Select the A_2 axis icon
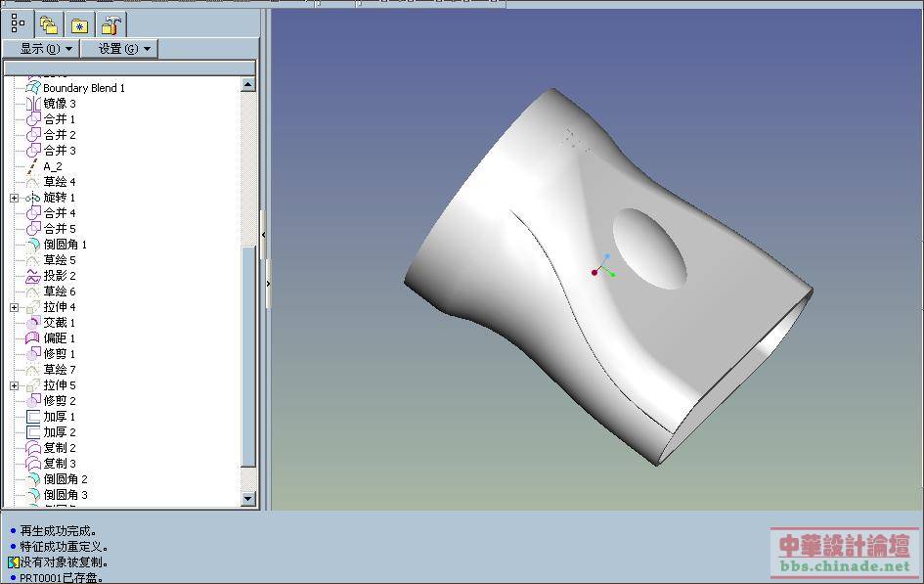Image resolution: width=924 pixels, height=584 pixels. coord(33,166)
